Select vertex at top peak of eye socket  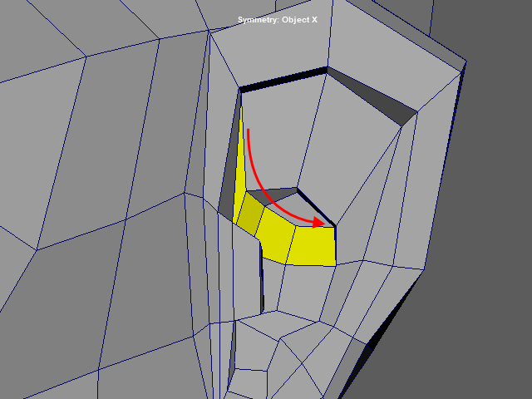pyautogui.click(x=328, y=67)
